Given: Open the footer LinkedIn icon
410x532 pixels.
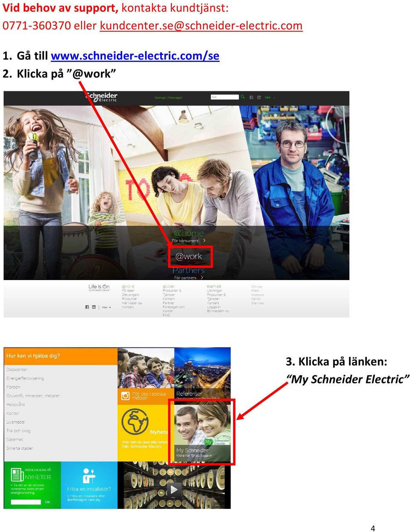Looking at the screenshot, I should click(x=94, y=307).
